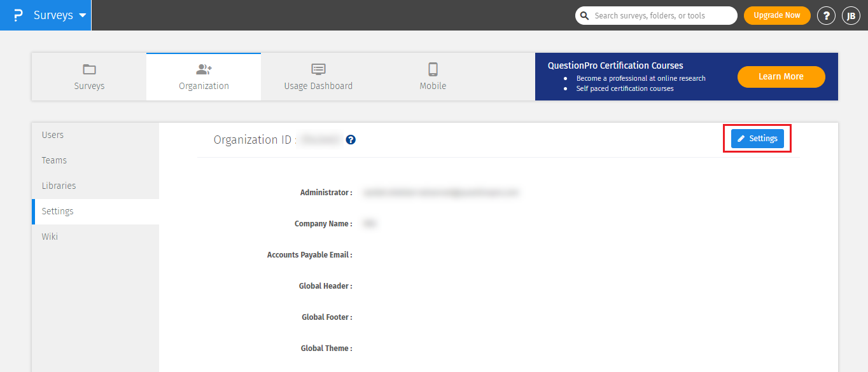Open Wiki in the sidebar
Image resolution: width=868 pixels, height=372 pixels.
[95, 237]
